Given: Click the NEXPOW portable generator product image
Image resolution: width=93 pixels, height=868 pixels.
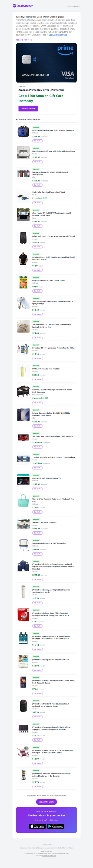Looking at the screenshot, I should 23,132.
